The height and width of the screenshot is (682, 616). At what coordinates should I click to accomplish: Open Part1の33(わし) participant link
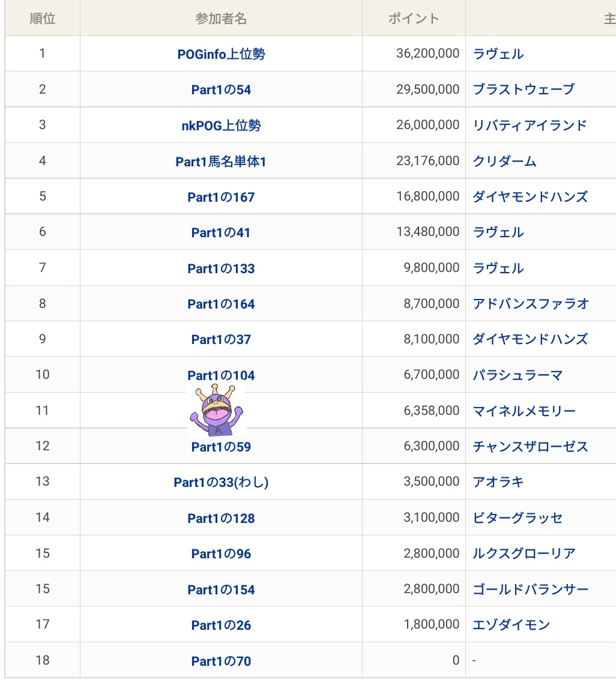click(221, 483)
